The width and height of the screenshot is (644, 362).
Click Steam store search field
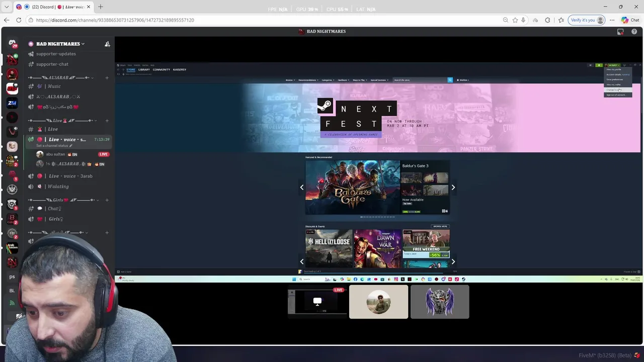pyautogui.click(x=420, y=80)
